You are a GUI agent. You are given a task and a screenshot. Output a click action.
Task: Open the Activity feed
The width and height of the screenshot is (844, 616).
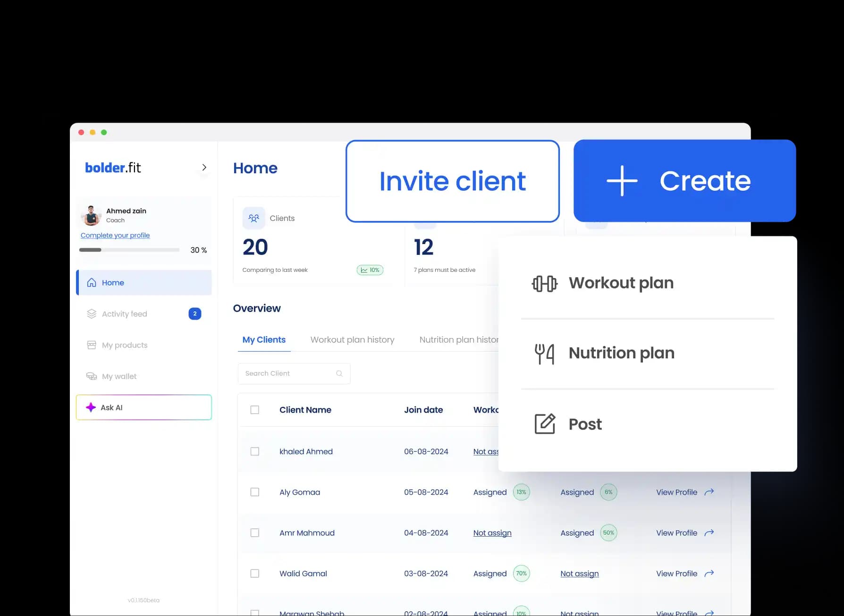point(125,313)
